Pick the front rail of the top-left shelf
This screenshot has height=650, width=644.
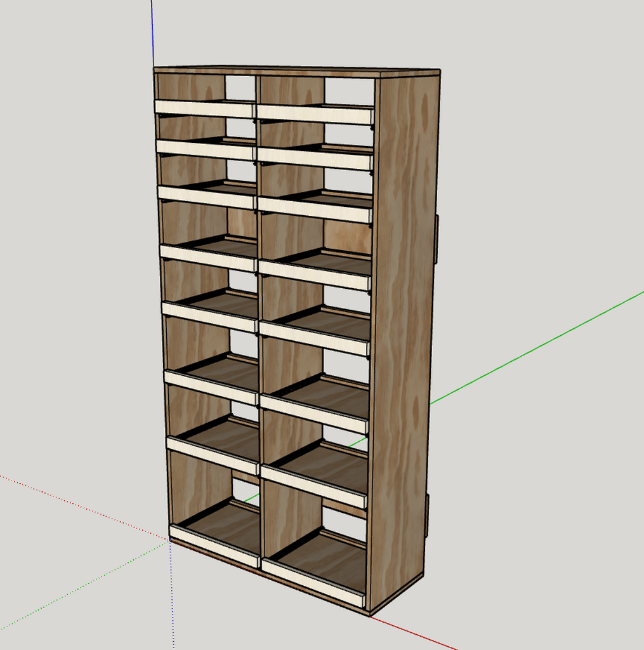205,109
